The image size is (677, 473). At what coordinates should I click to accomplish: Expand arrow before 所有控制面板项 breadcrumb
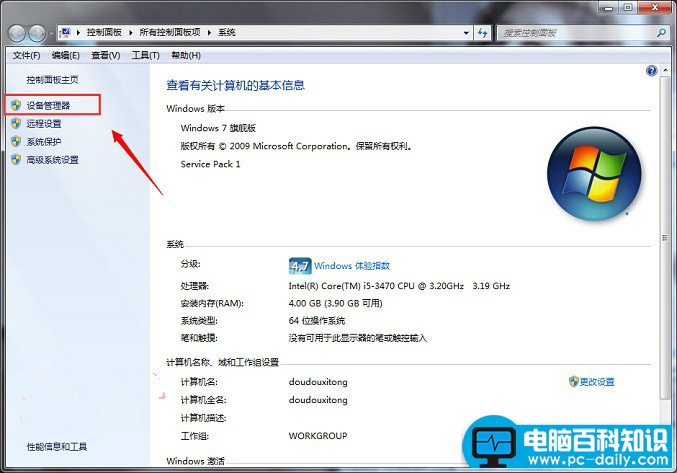click(130, 32)
